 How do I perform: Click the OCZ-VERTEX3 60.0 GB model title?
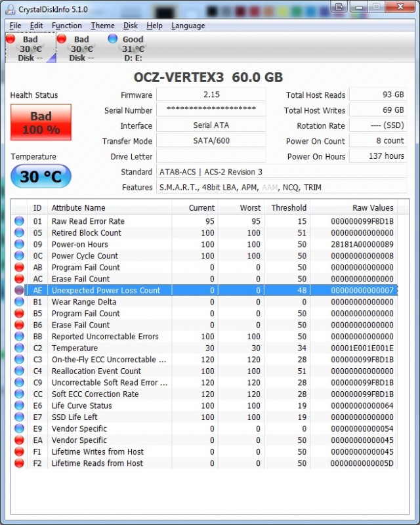[208, 77]
